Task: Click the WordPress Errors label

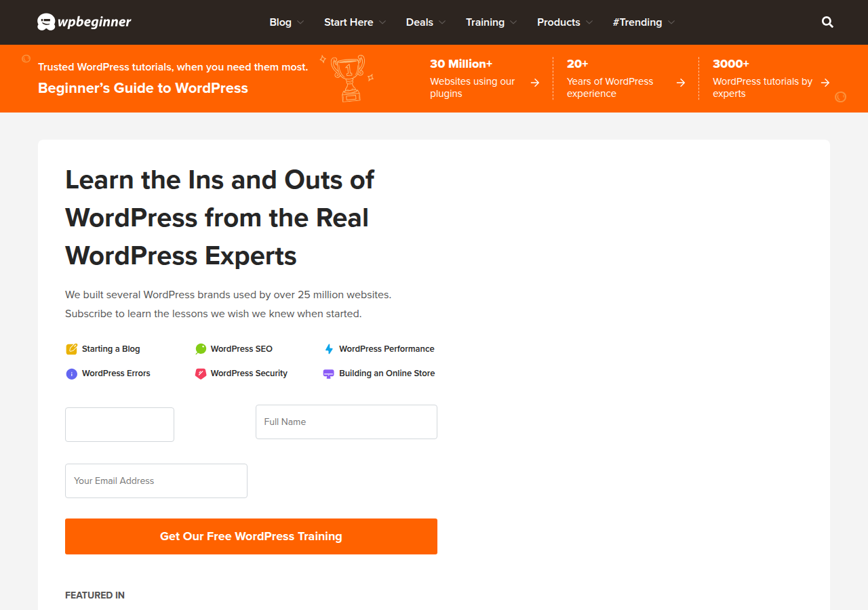Action: pos(116,373)
